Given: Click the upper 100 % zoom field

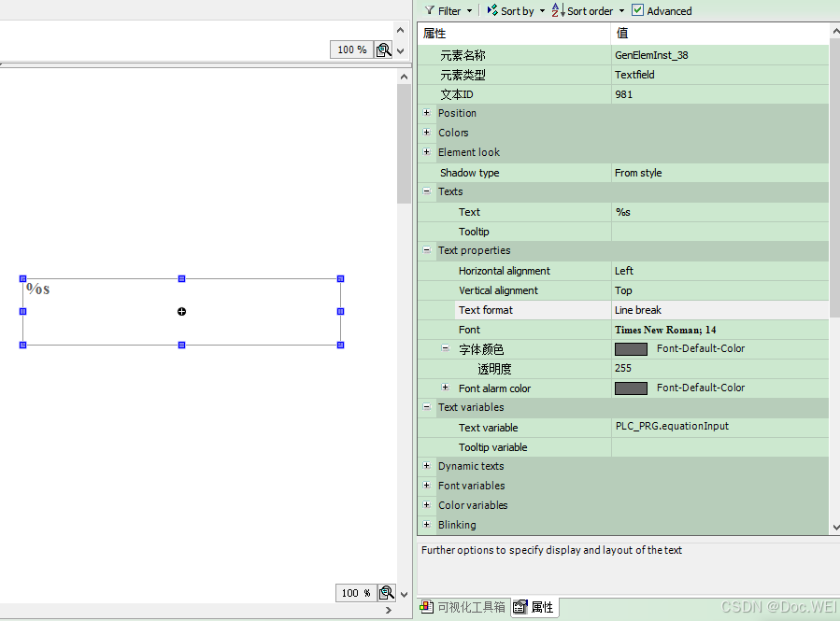Looking at the screenshot, I should [352, 49].
